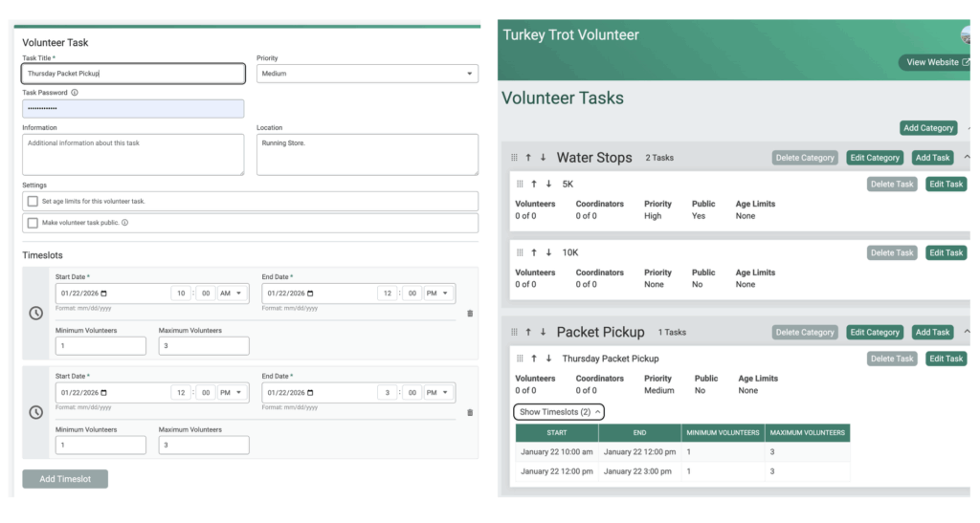Image resolution: width=980 pixels, height=523 pixels.
Task: Collapse the Show Timeslots (2) expander
Action: pyautogui.click(x=559, y=412)
